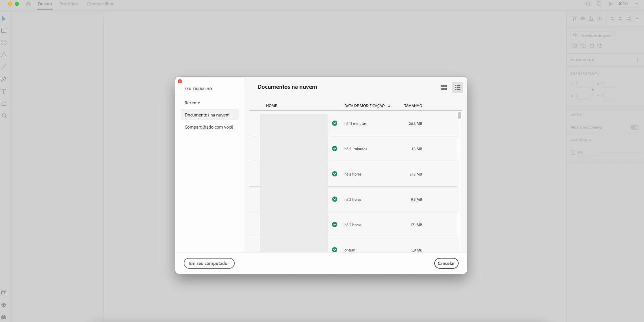Toggle Ajuste responsivo switch
644x322 pixels.
click(635, 127)
